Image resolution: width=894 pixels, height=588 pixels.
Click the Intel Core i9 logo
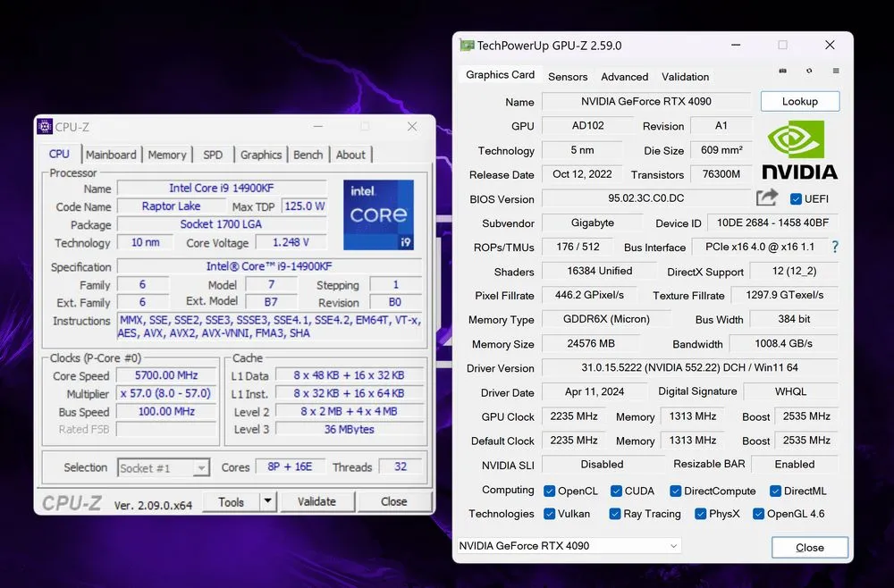point(378,214)
